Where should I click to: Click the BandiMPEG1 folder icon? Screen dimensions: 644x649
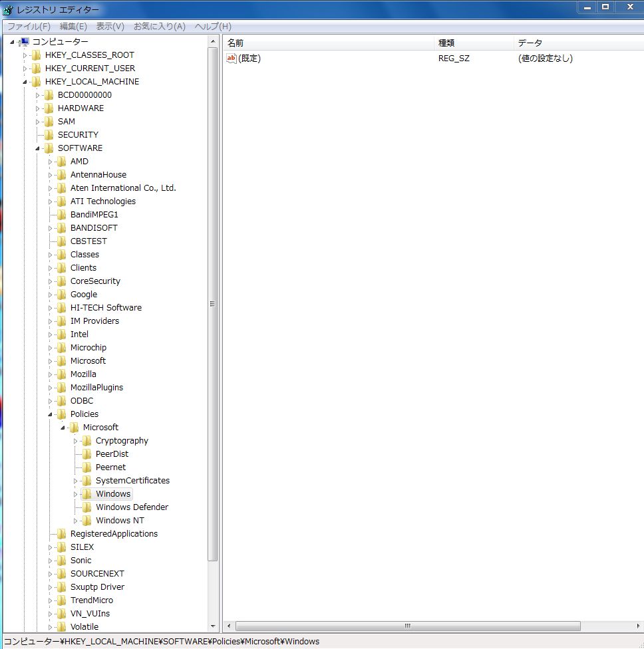click(x=62, y=214)
